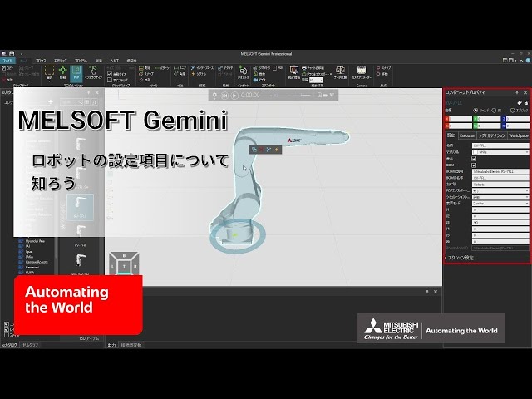Image resolution: width=532 pixels, height=399 pixels.
Task: Click the red delete icon on robot mini toolbar
Action: tap(261, 150)
